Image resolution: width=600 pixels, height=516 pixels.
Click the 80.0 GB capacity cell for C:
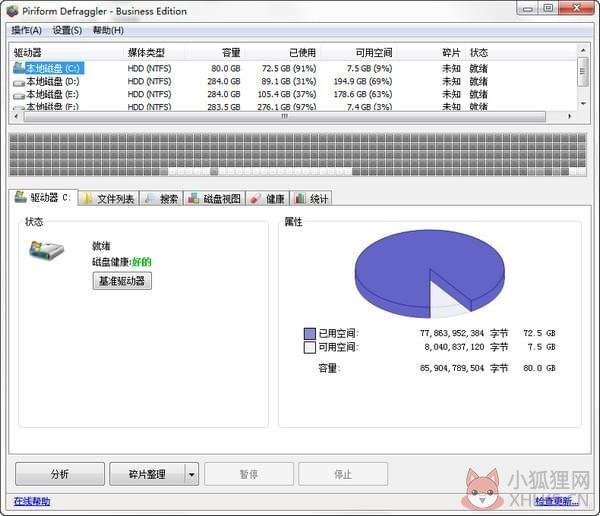click(x=225, y=69)
